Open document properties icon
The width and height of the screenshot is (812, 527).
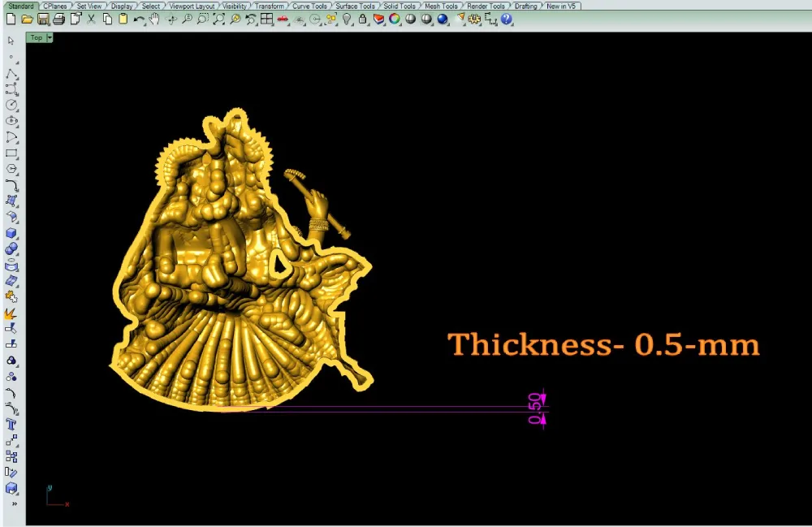[x=76, y=19]
